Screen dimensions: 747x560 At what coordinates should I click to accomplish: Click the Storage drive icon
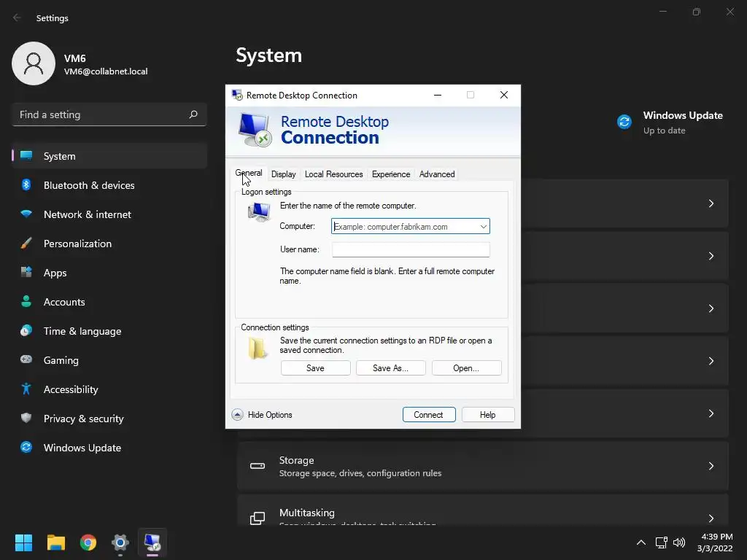258,466
